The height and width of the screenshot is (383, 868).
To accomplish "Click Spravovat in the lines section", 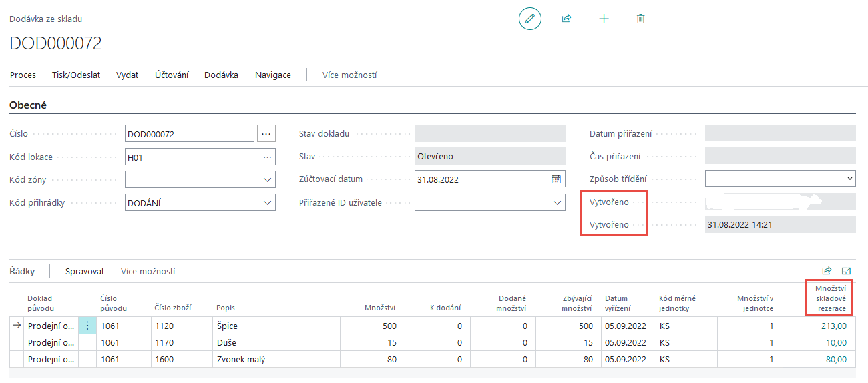I will [85, 272].
